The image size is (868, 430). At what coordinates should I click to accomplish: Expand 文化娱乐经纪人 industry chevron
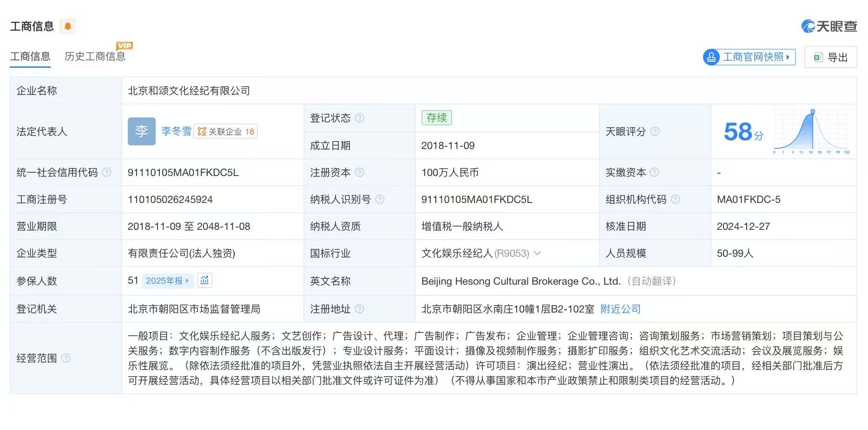[x=537, y=253]
